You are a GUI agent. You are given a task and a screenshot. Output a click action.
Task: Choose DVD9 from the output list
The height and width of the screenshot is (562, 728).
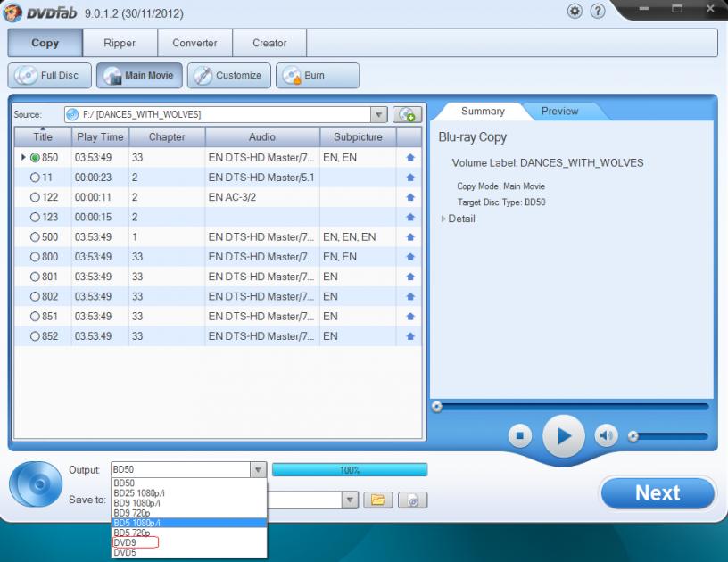124,542
